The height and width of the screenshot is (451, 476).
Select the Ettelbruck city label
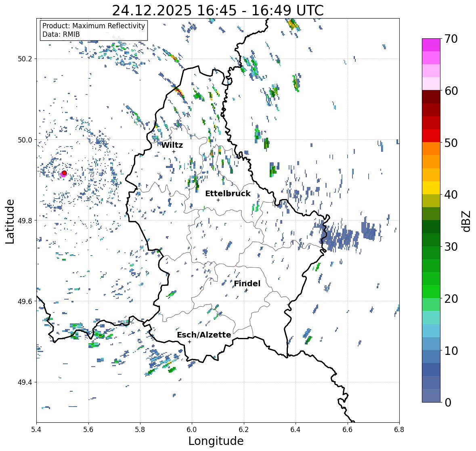[x=228, y=194]
